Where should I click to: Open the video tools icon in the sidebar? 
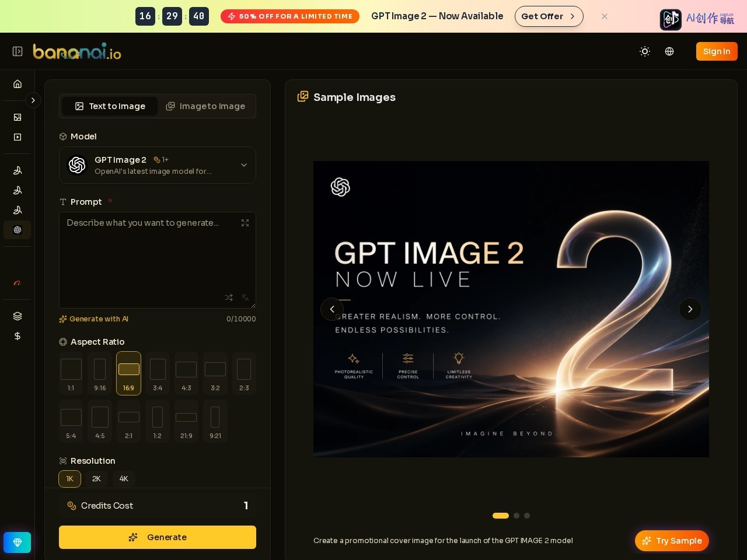[18, 137]
